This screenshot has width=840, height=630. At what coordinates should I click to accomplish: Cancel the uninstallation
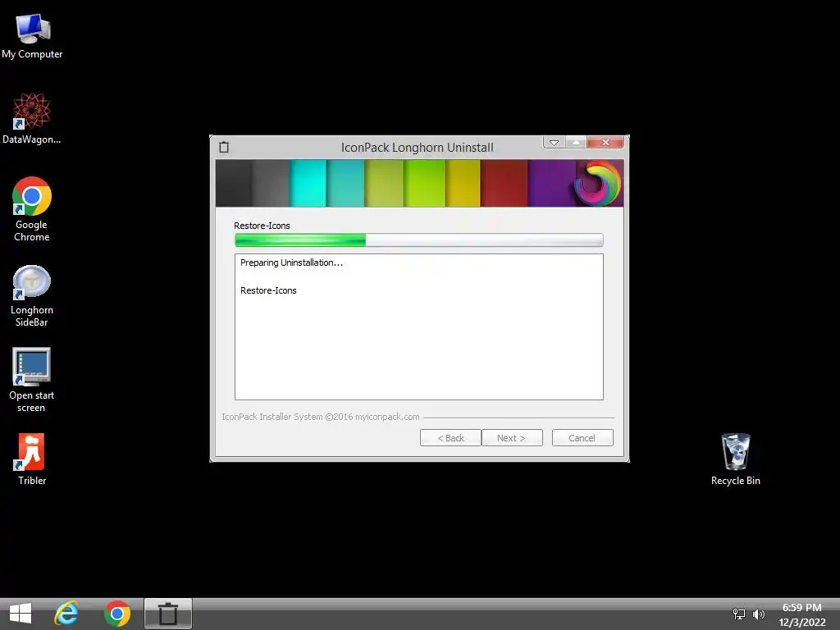pos(582,438)
